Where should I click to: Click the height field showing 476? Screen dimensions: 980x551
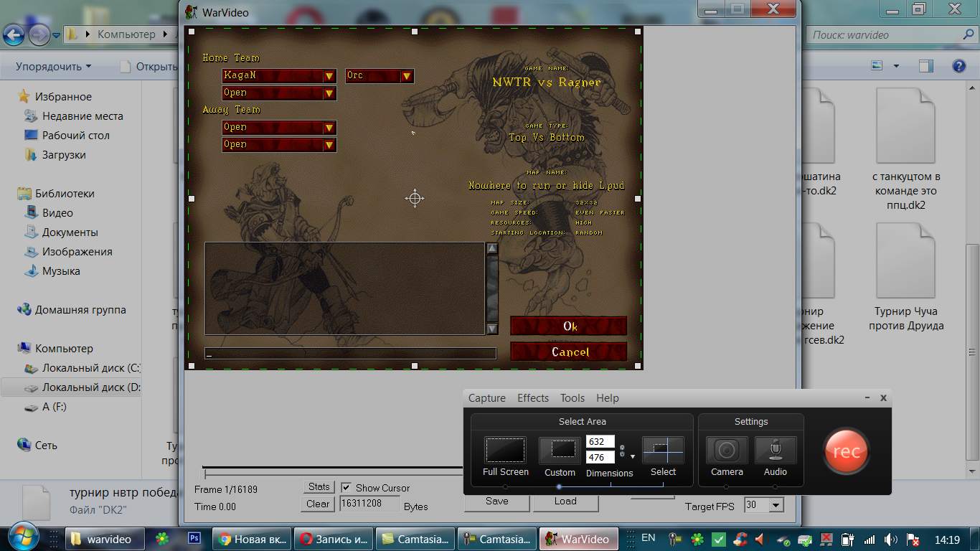[600, 457]
